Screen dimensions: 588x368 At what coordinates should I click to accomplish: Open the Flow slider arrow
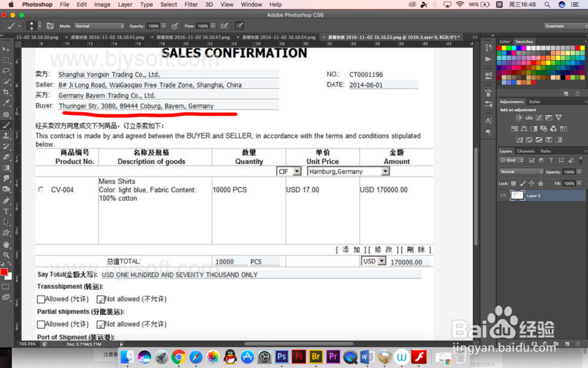tap(213, 26)
